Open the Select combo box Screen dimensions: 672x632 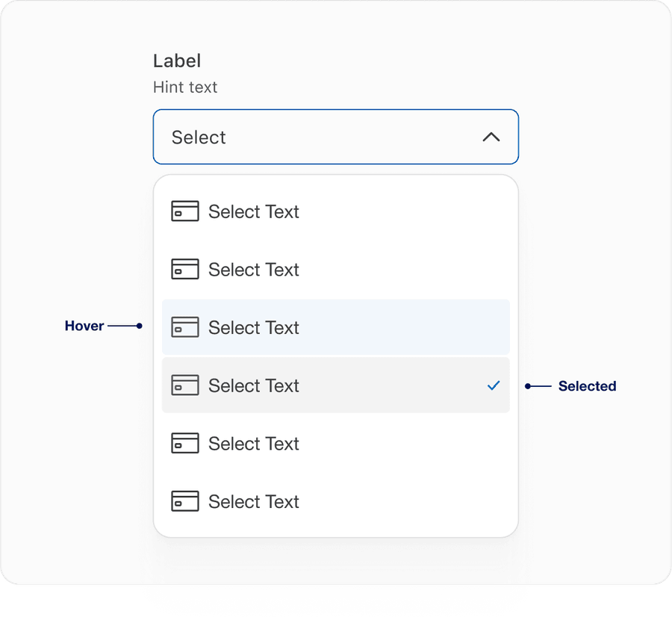click(335, 137)
